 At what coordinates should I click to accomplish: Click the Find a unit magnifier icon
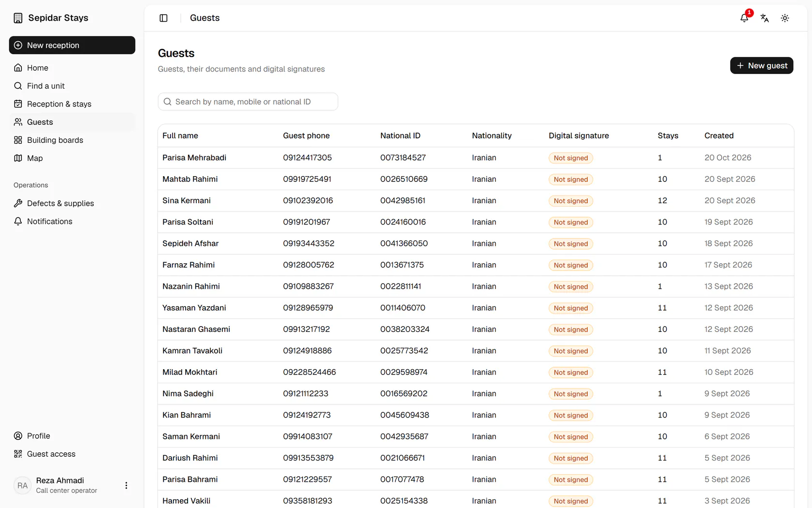click(18, 86)
